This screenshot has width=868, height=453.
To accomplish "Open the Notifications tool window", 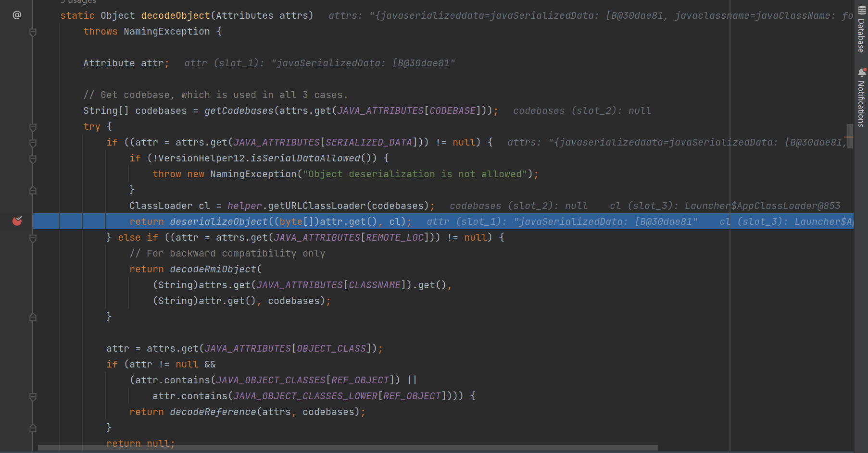I will coord(861,98).
